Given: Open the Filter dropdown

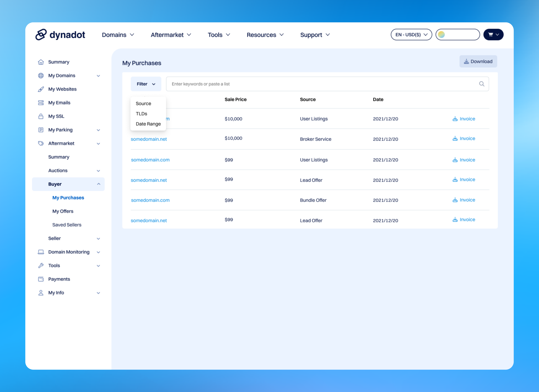Looking at the screenshot, I should click(146, 84).
